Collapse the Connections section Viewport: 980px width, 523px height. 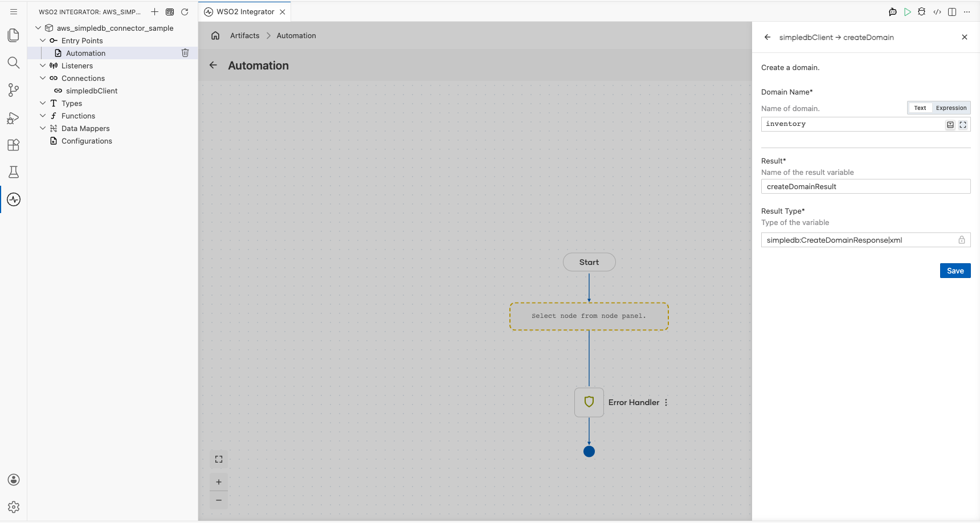(43, 78)
